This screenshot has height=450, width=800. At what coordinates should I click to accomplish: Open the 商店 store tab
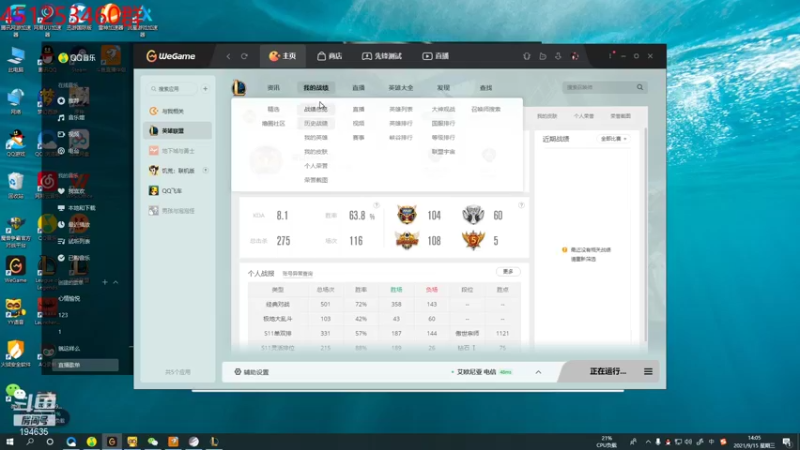pos(330,56)
